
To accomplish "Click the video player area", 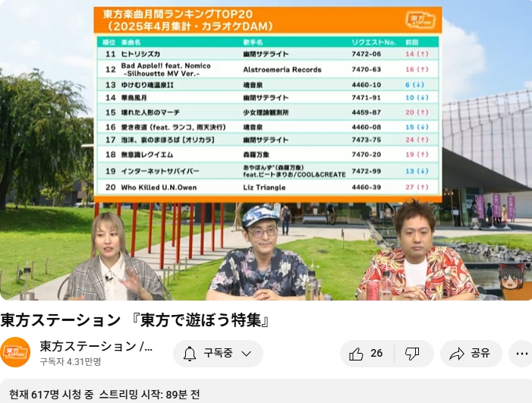I will (266, 150).
